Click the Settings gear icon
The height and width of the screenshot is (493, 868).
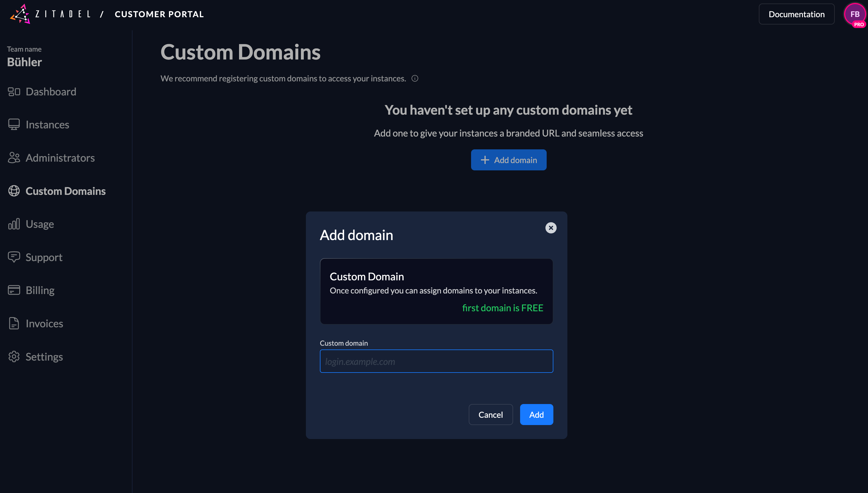14,356
